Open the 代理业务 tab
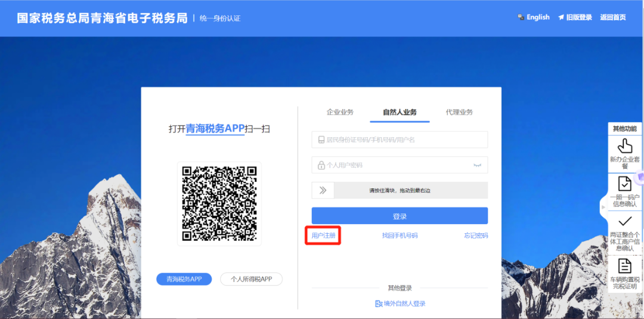This screenshot has height=319, width=644. 459,112
